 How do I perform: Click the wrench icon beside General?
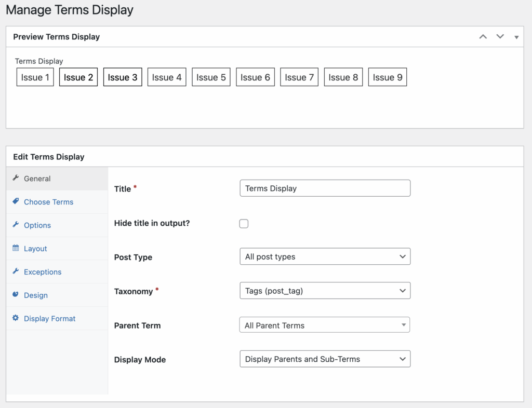pos(16,178)
